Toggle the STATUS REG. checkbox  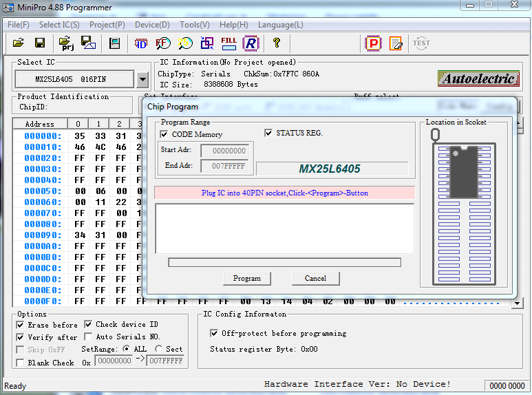pyautogui.click(x=269, y=133)
